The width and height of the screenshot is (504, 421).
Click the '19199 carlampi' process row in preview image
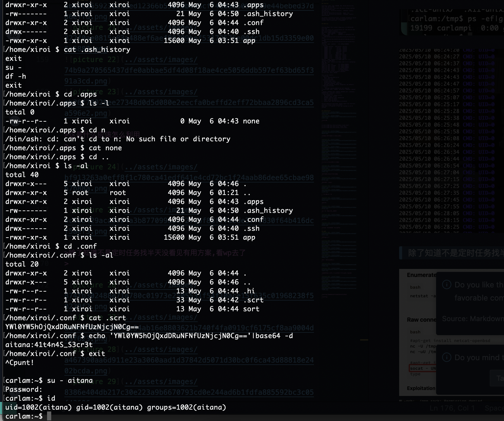[457, 28]
